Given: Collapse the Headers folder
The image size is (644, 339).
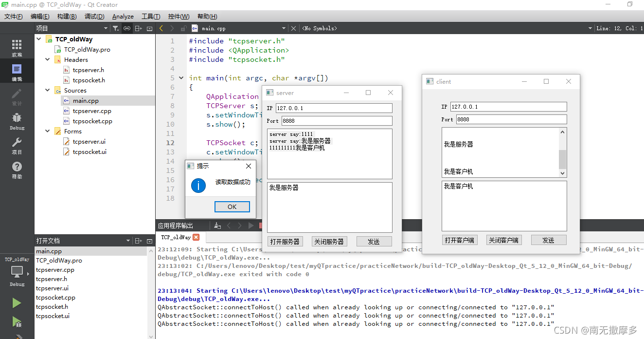Looking at the screenshot, I should [x=48, y=59].
